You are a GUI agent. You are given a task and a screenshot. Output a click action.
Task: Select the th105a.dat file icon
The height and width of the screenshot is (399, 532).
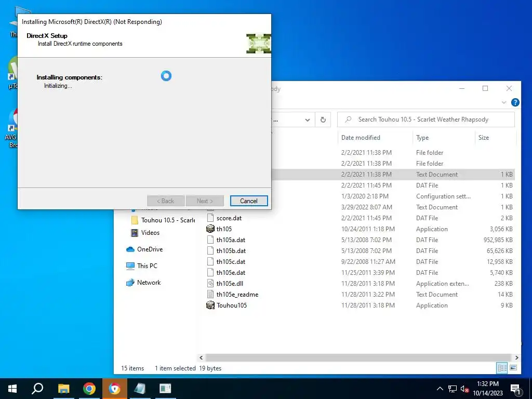(210, 240)
